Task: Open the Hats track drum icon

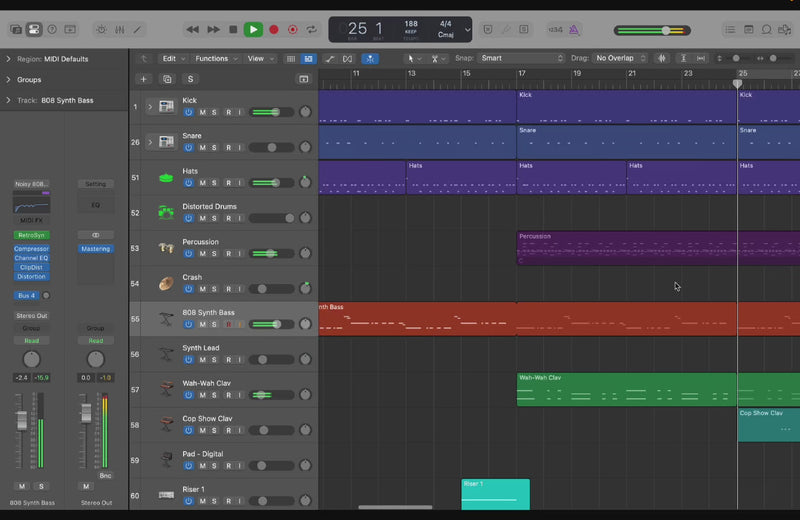Action: [165, 179]
